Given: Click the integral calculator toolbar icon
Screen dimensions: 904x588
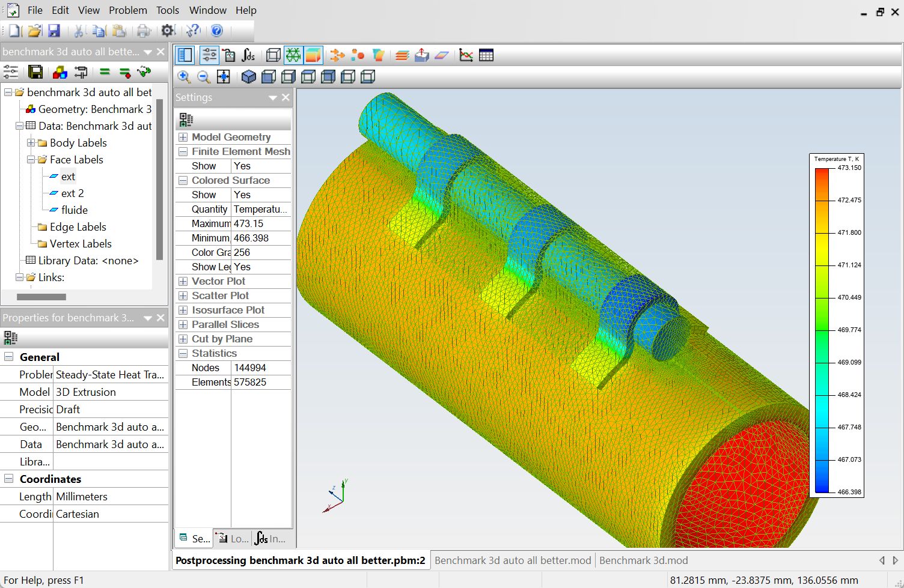Looking at the screenshot, I should pyautogui.click(x=248, y=56).
